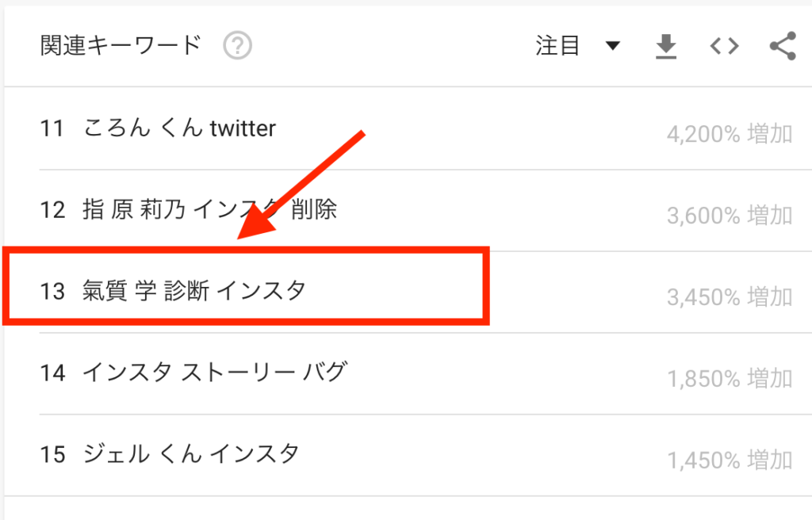Click the 4,200% 増加 value
The image size is (812, 520).
[730, 134]
